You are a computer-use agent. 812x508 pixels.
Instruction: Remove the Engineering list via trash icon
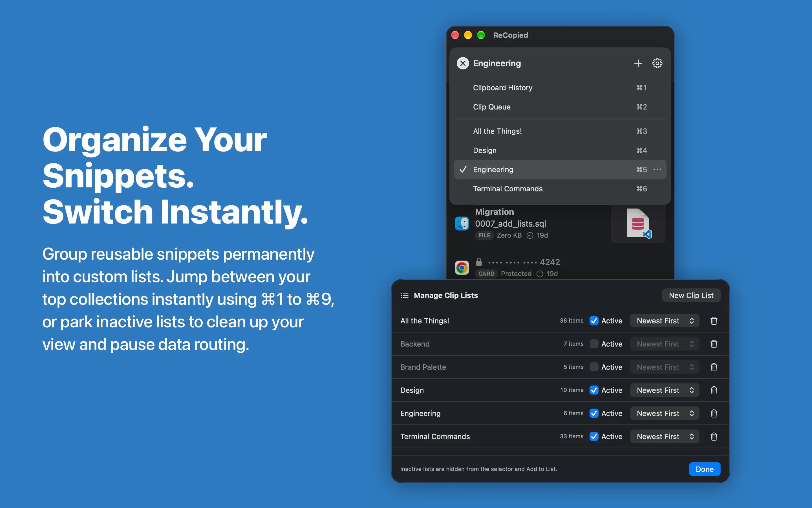pyautogui.click(x=714, y=413)
